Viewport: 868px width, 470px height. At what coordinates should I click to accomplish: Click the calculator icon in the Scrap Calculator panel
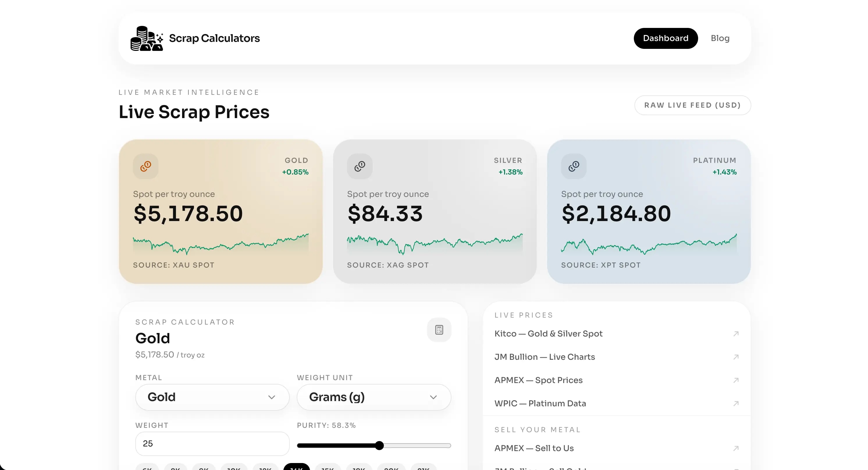point(439,330)
